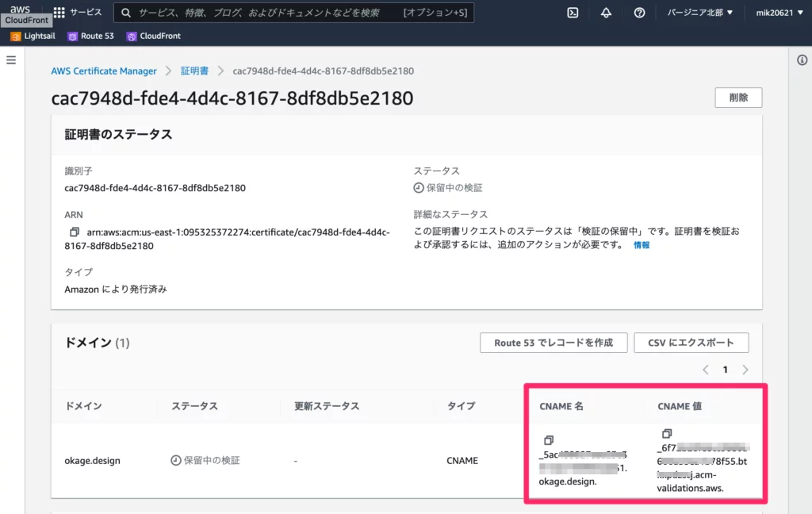Click 保留中の検証 status in domain row
812x514 pixels.
[x=205, y=460]
